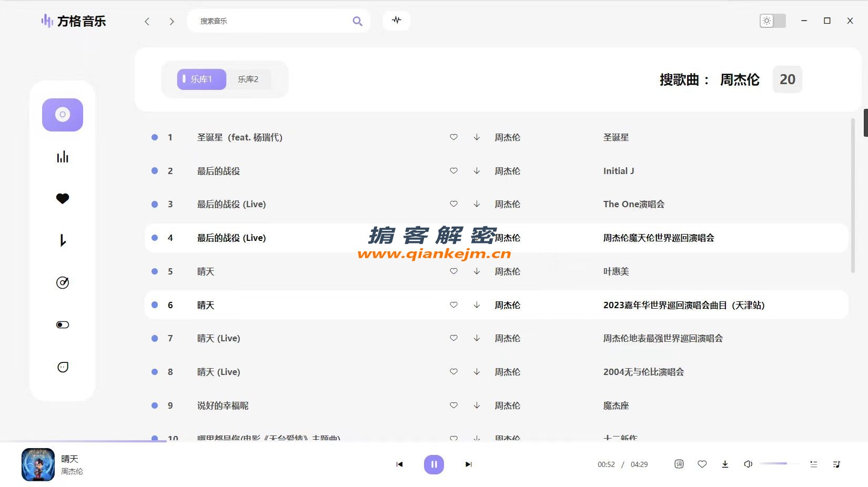Open the playback mode list icon
The width and height of the screenshot is (868, 487).
pyautogui.click(x=814, y=464)
